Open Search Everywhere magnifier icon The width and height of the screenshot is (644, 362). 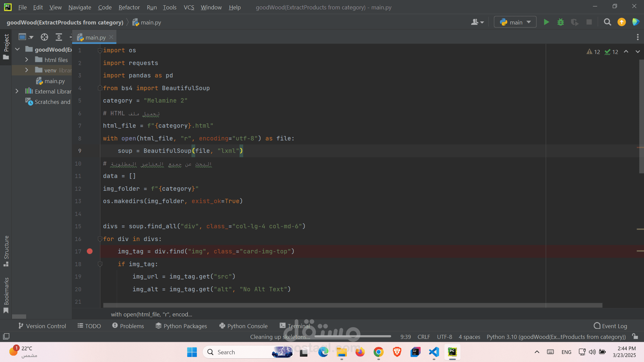coord(607,22)
